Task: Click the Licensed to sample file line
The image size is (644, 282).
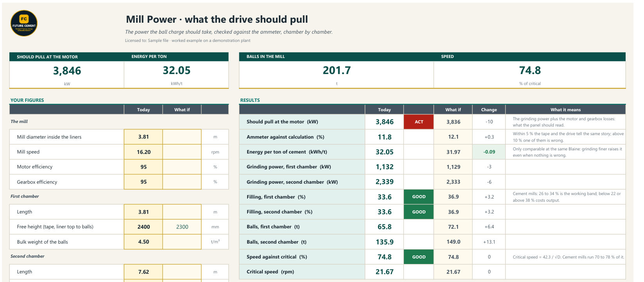Action: tap(188, 40)
